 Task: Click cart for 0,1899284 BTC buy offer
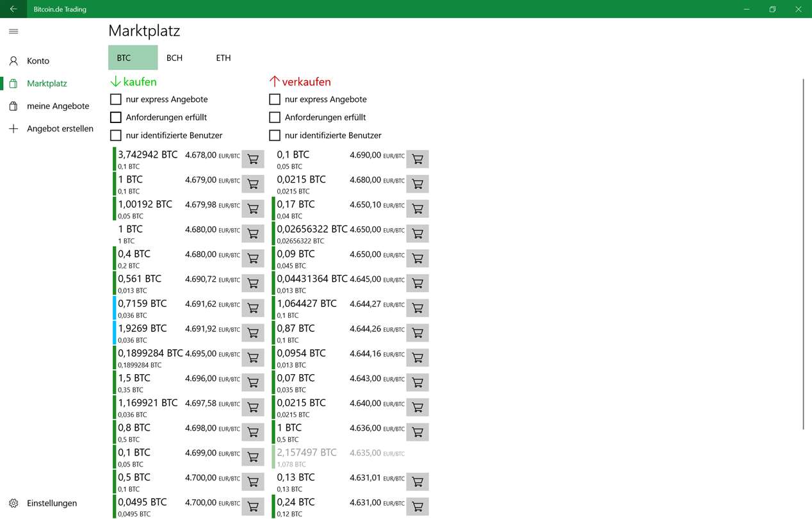point(253,358)
